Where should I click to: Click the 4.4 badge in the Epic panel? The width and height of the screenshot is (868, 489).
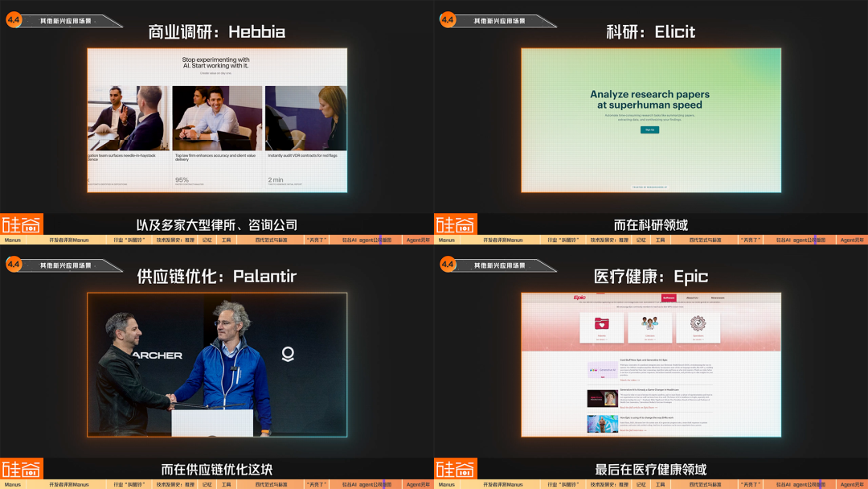pyautogui.click(x=448, y=264)
